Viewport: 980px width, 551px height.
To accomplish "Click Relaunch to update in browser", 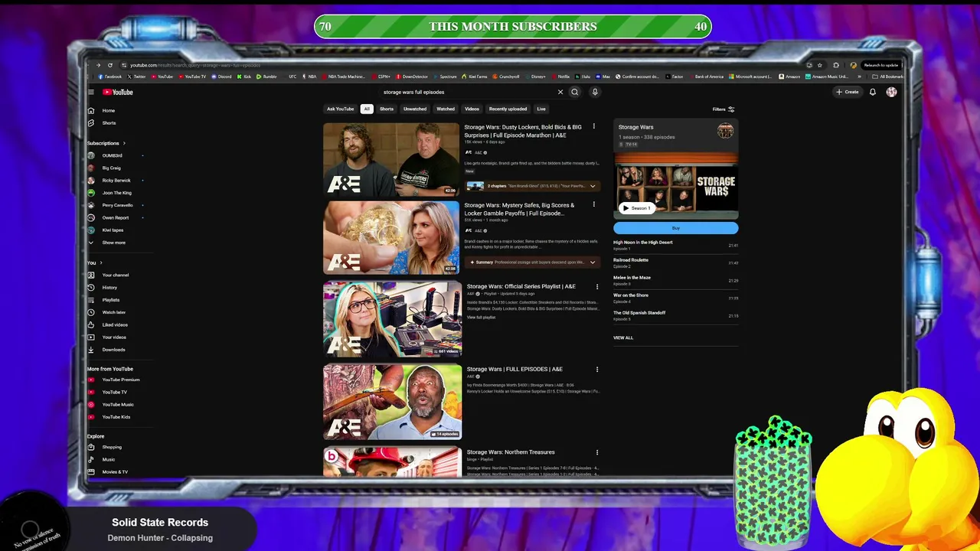I will (x=881, y=65).
